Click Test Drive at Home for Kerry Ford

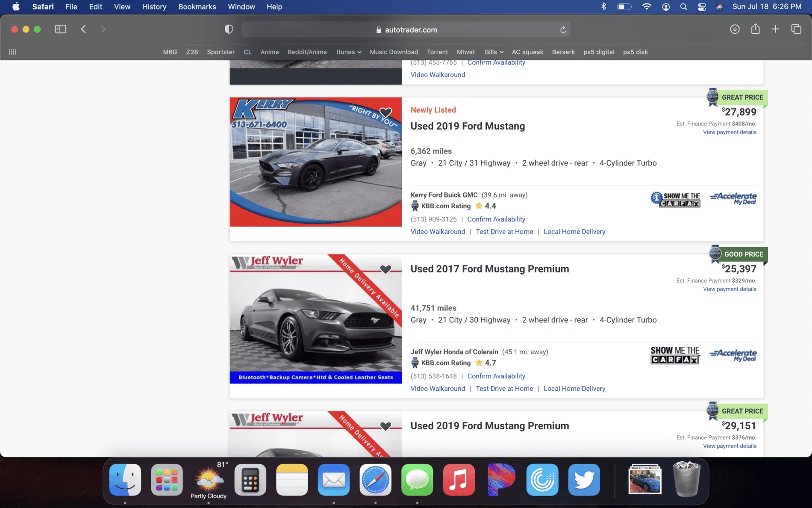click(504, 231)
